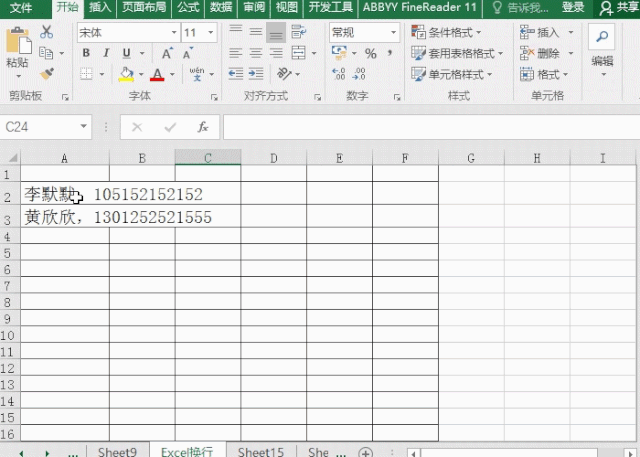Click the cell borders icon
The width and height of the screenshot is (640, 457).
click(86, 74)
